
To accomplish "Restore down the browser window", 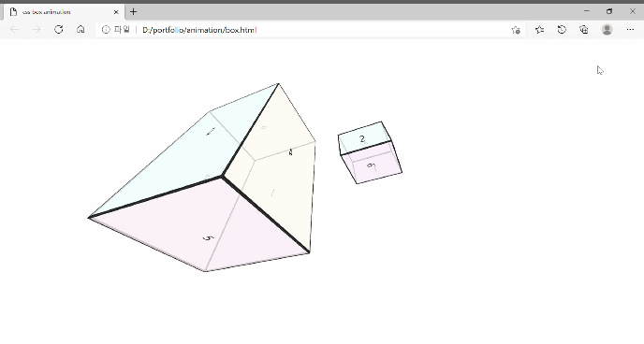I will [609, 11].
